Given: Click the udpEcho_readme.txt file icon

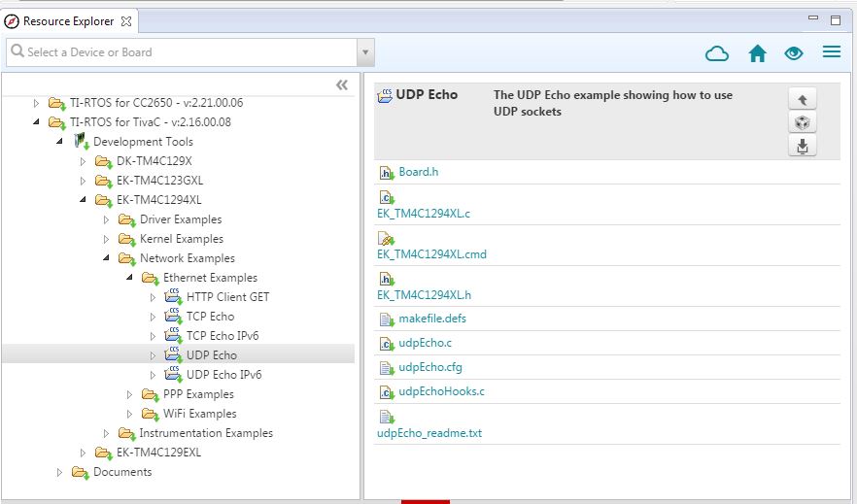Looking at the screenshot, I should pyautogui.click(x=387, y=418).
